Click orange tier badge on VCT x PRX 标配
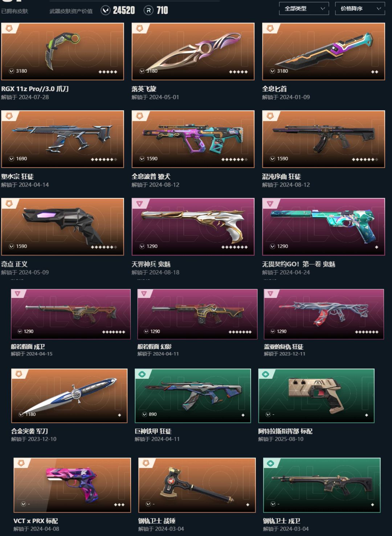This screenshot has height=536, width=392. click(21, 463)
